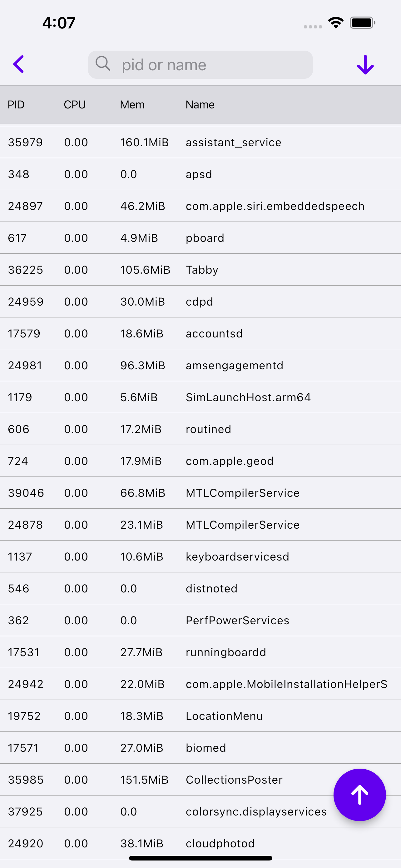
Task: Tap the round scroll-to-top arrow button
Action: coord(359,795)
